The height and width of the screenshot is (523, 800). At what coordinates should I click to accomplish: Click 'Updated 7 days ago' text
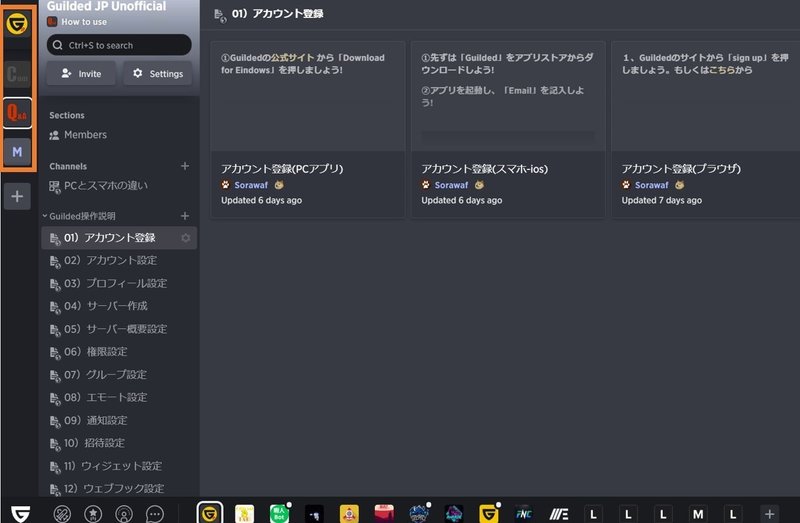point(662,201)
